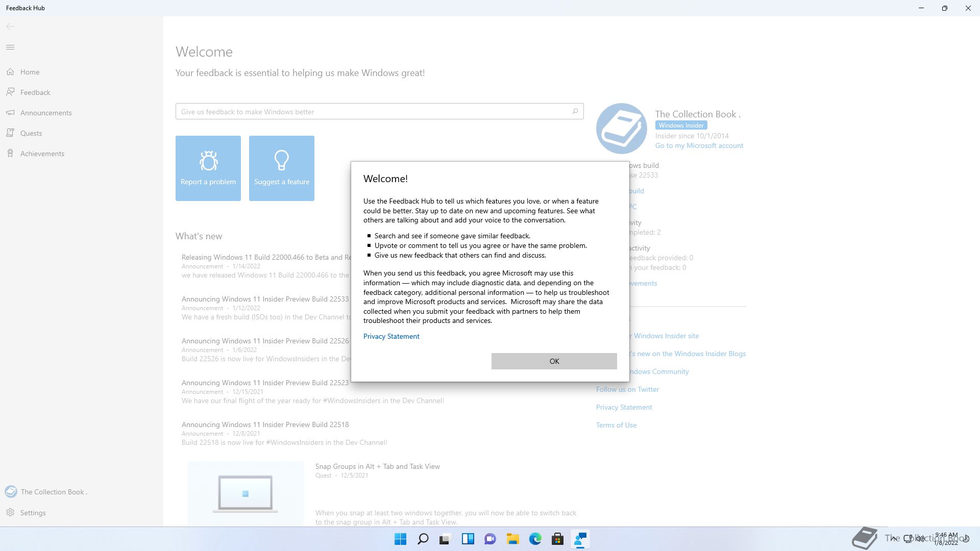
Task: Click the Announcements megaphone icon
Action: pos(10,113)
